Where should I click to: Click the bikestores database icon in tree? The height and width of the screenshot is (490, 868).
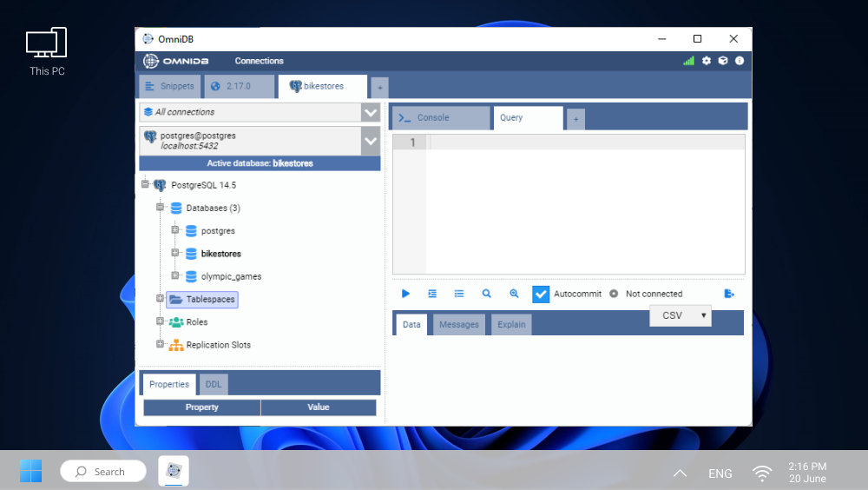pos(191,254)
